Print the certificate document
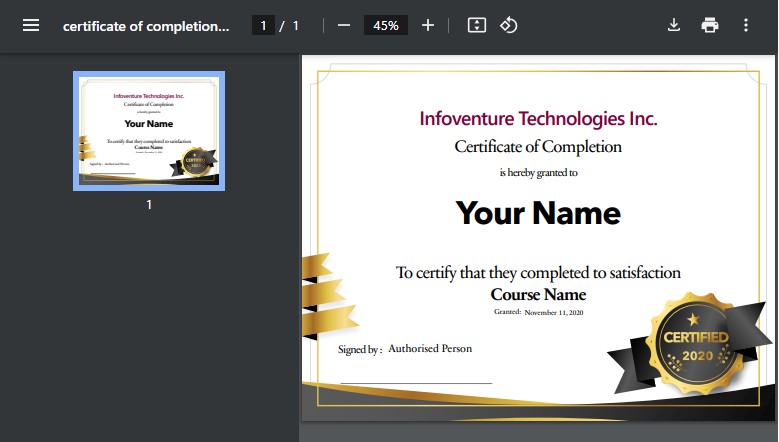Screen dimensions: 779x442 [709, 25]
